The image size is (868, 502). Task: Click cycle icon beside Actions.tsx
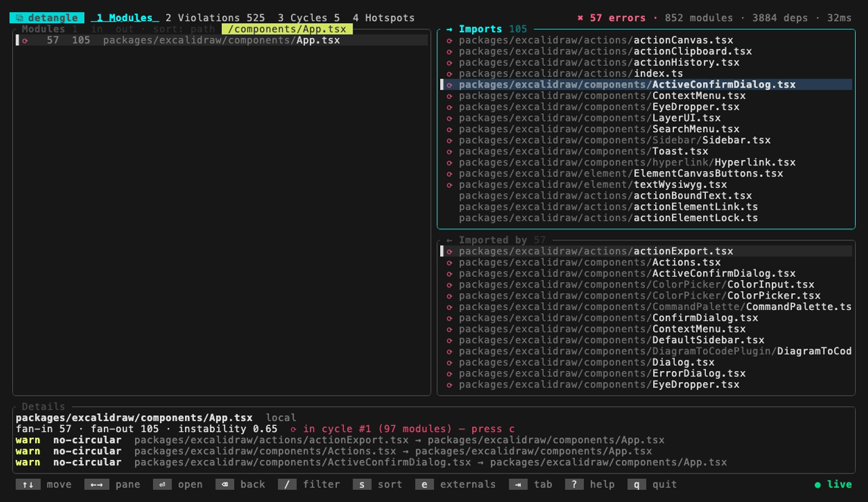pyautogui.click(x=449, y=263)
